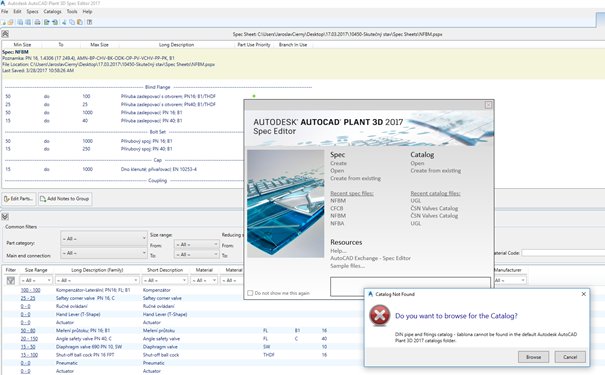The height and width of the screenshot is (375, 605).
Task: Tick the Do not show me this again checkbox
Action: pos(250,293)
